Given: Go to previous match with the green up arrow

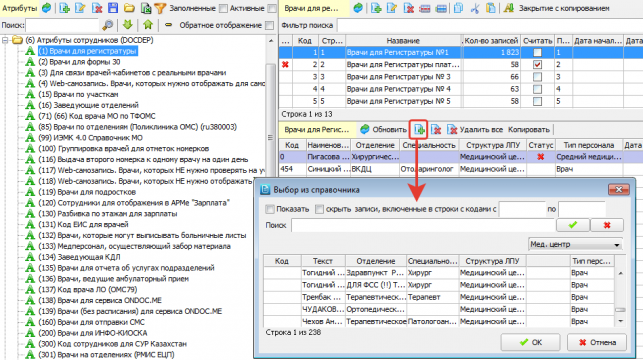Looking at the screenshot, I should [148, 25].
